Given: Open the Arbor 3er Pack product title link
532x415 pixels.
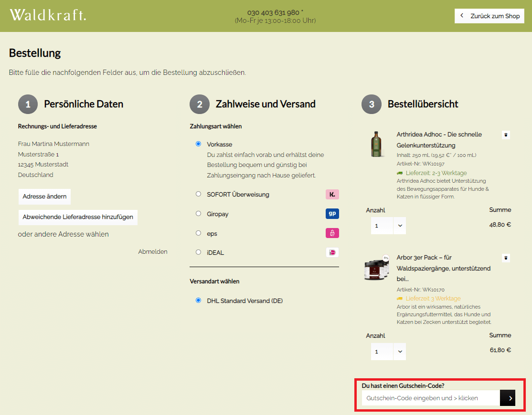Looking at the screenshot, I should (x=444, y=268).
